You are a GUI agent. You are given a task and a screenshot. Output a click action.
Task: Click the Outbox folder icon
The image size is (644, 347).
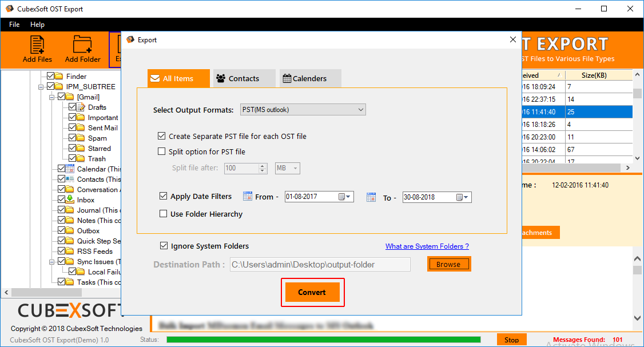pos(70,230)
